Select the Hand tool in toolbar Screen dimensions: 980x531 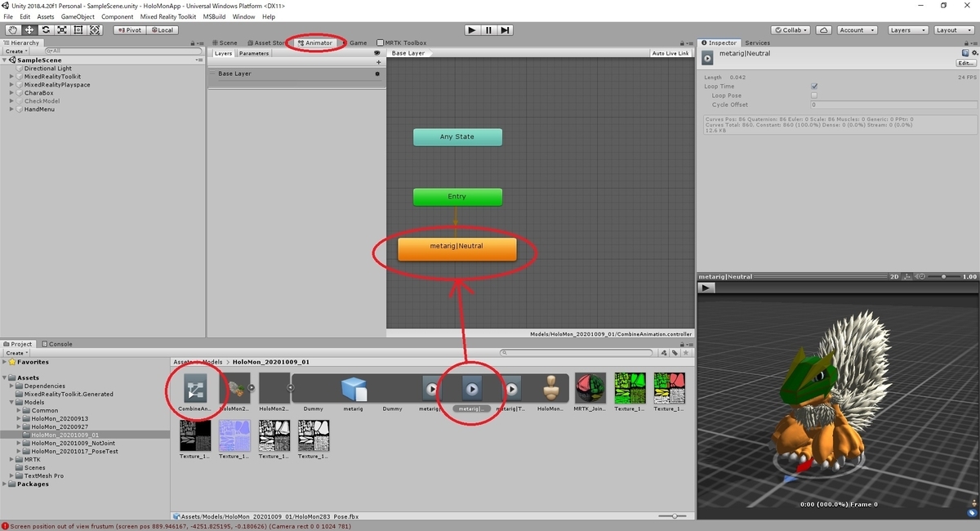(12, 30)
